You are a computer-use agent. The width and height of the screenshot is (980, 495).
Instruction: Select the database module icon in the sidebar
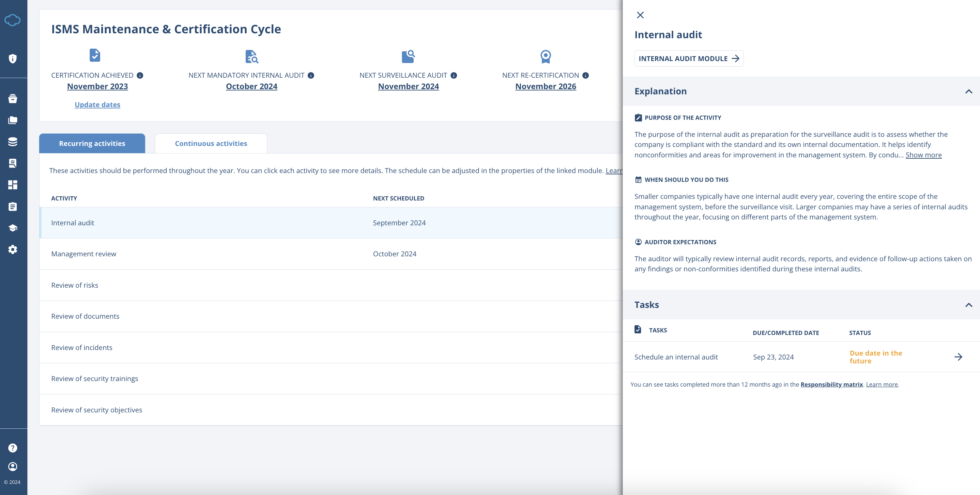click(x=13, y=141)
